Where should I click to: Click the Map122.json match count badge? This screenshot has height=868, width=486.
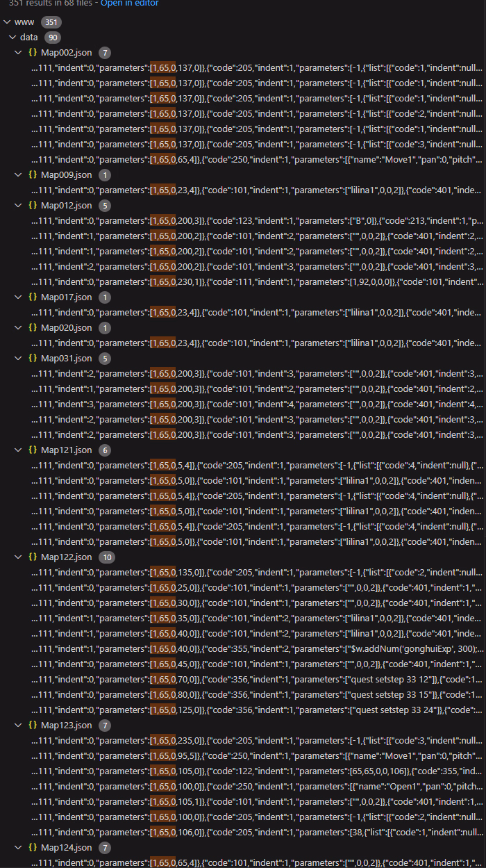106,557
